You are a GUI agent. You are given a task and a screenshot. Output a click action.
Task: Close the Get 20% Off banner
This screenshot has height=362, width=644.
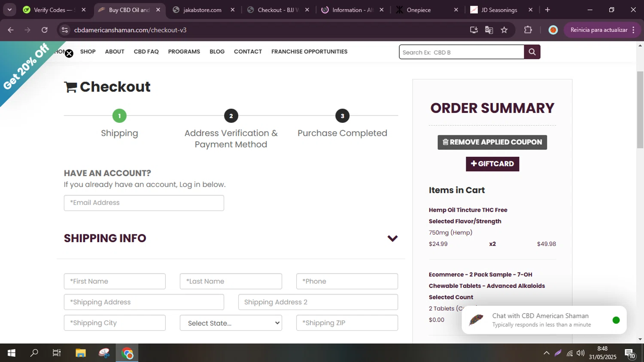coord(69,54)
